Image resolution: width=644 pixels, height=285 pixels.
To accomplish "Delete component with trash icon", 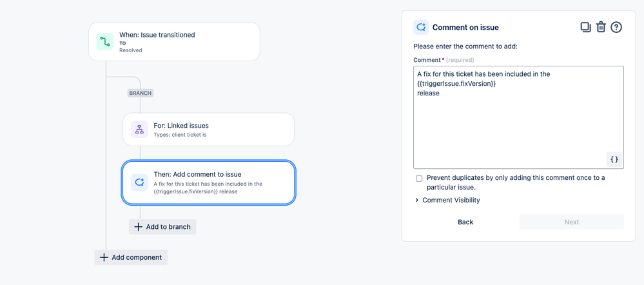I will click(601, 27).
